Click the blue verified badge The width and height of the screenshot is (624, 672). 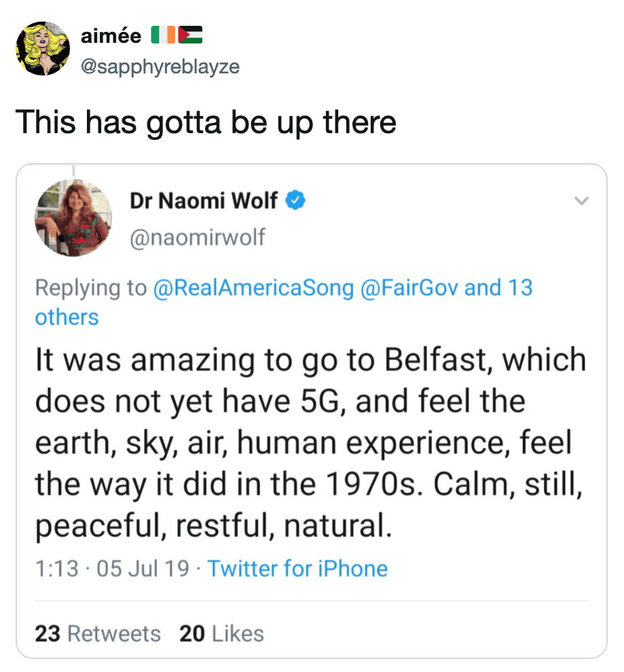(296, 200)
